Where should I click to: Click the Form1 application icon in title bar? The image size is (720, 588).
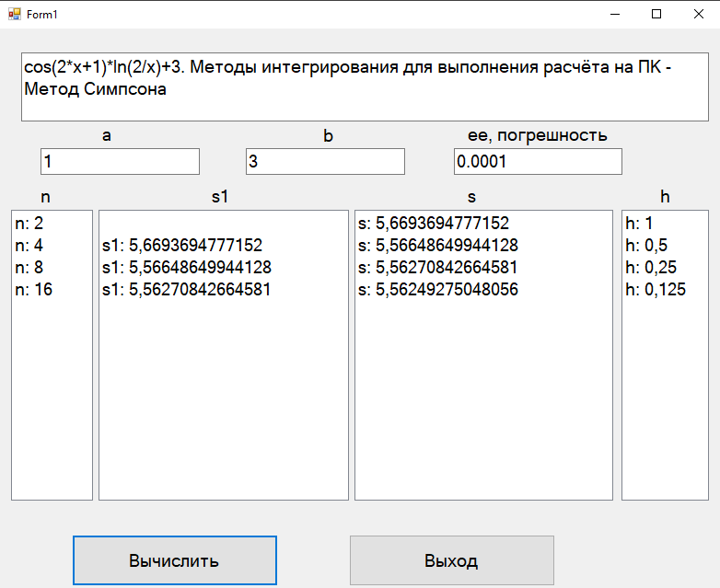click(x=14, y=14)
